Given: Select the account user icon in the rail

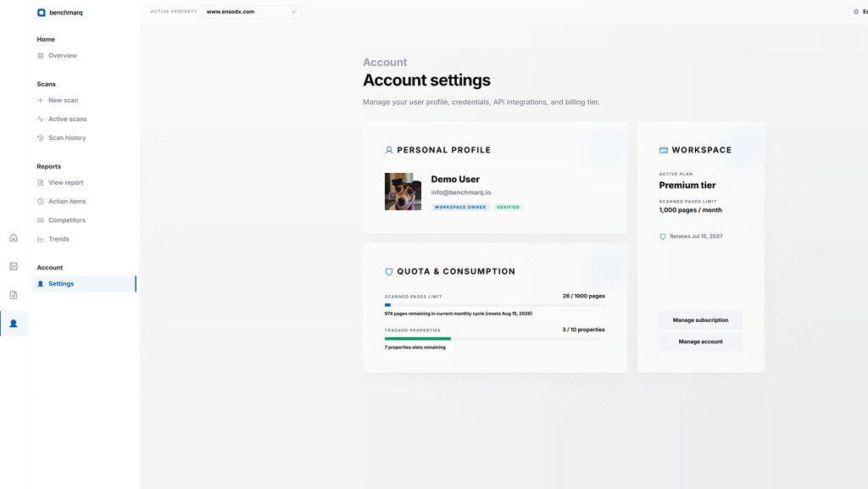Looking at the screenshot, I should coord(14,324).
